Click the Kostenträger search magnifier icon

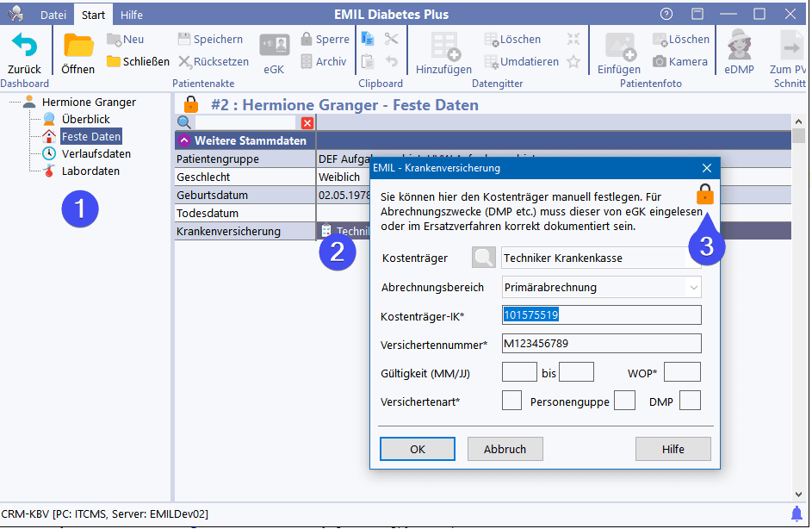(484, 258)
